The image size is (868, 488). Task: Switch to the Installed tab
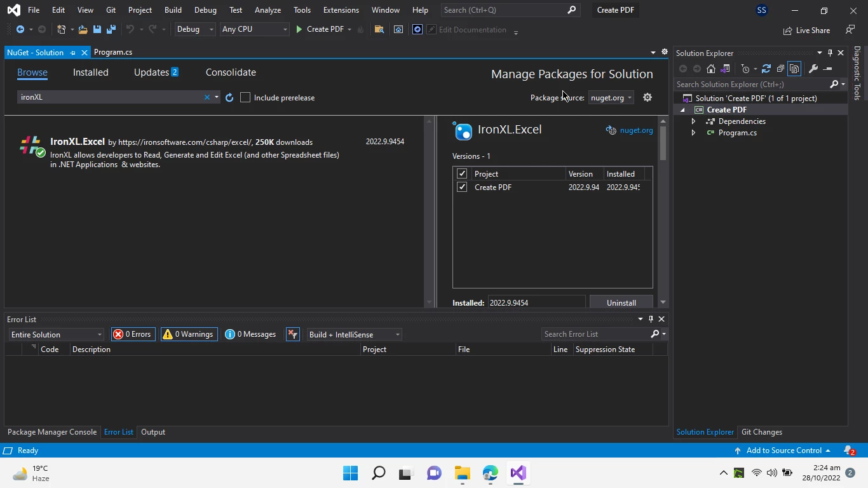point(90,72)
